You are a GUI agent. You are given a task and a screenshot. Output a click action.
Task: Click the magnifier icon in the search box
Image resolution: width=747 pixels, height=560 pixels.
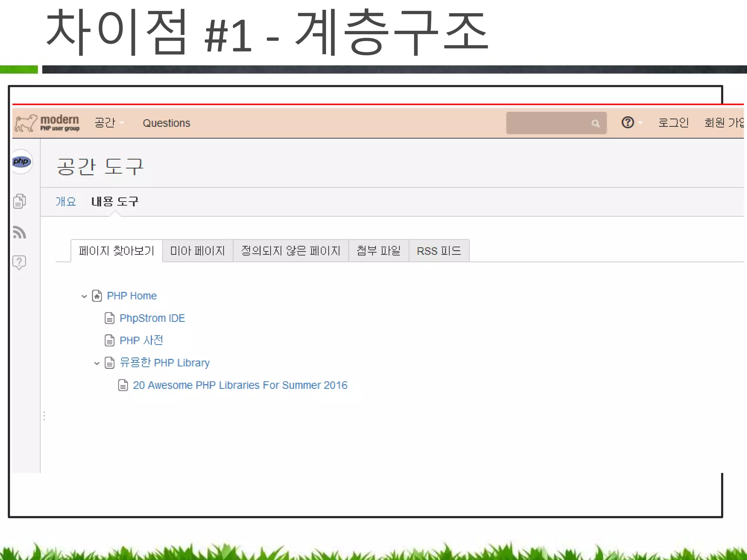(x=595, y=124)
